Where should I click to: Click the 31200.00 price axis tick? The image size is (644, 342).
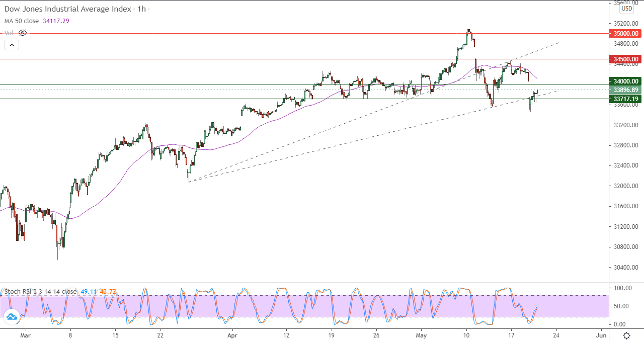tap(625, 226)
